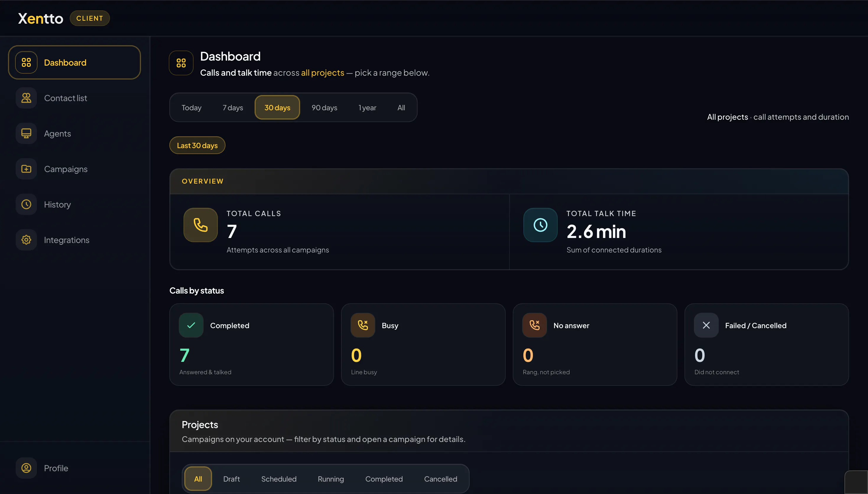Screen dimensions: 868x494
Task: Click the floating widget at bottom-right corner
Action: coord(856,482)
